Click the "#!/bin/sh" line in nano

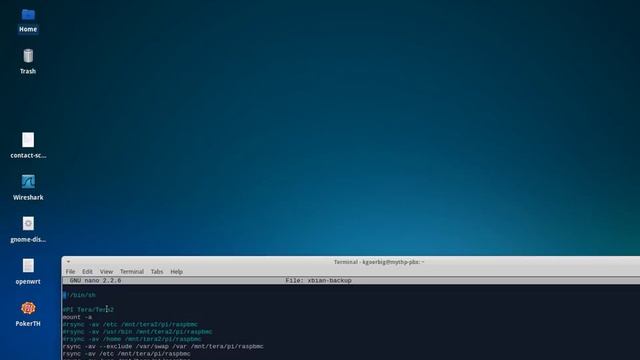point(79,295)
